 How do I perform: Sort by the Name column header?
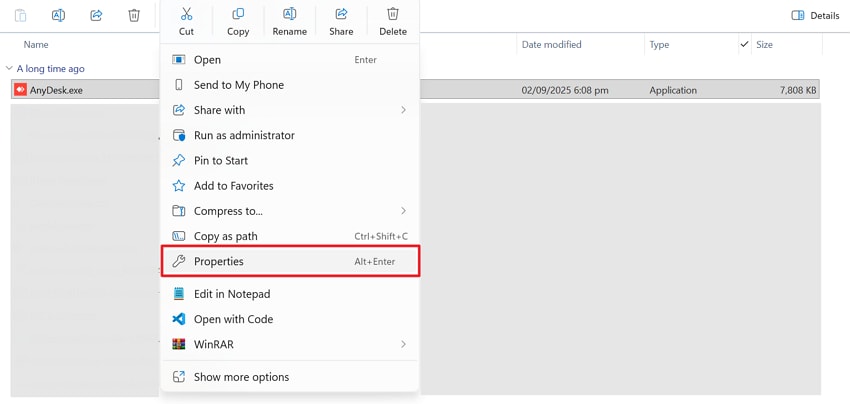(36, 44)
